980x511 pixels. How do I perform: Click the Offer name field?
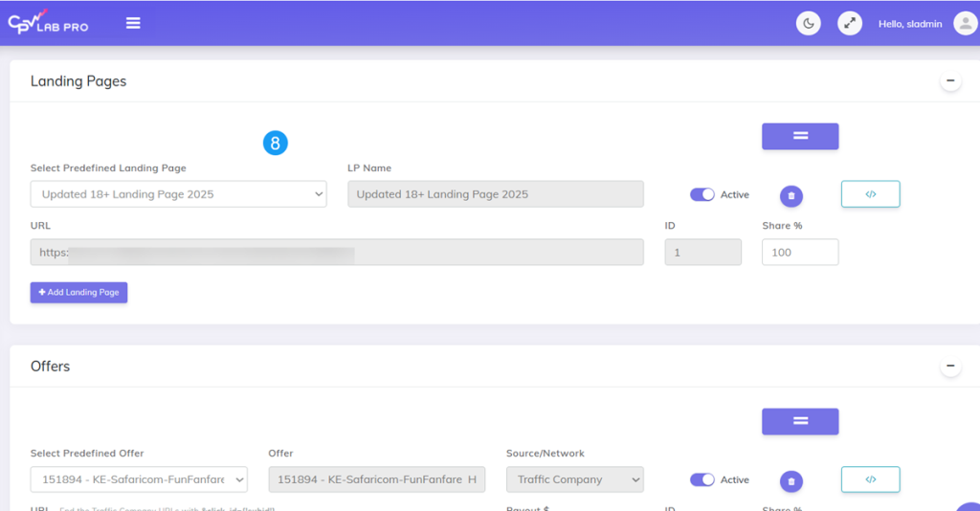(x=377, y=479)
